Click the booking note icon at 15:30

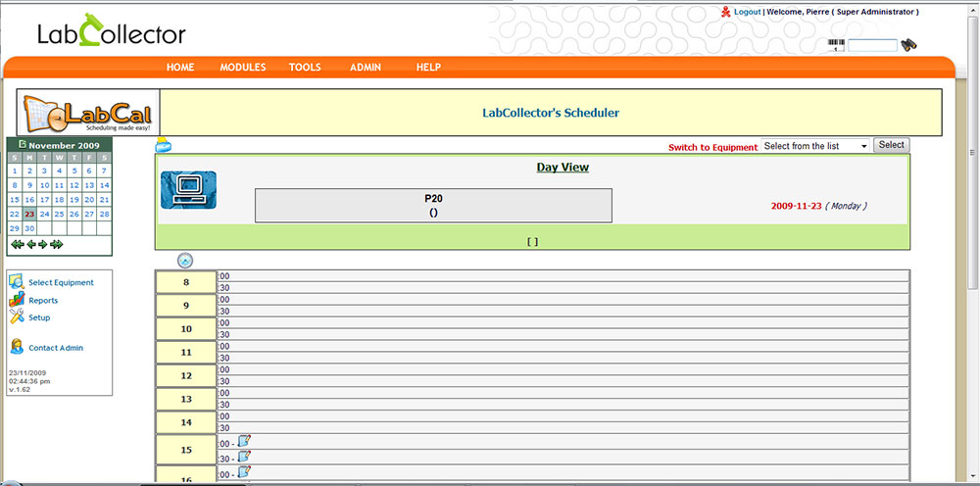pos(244,457)
